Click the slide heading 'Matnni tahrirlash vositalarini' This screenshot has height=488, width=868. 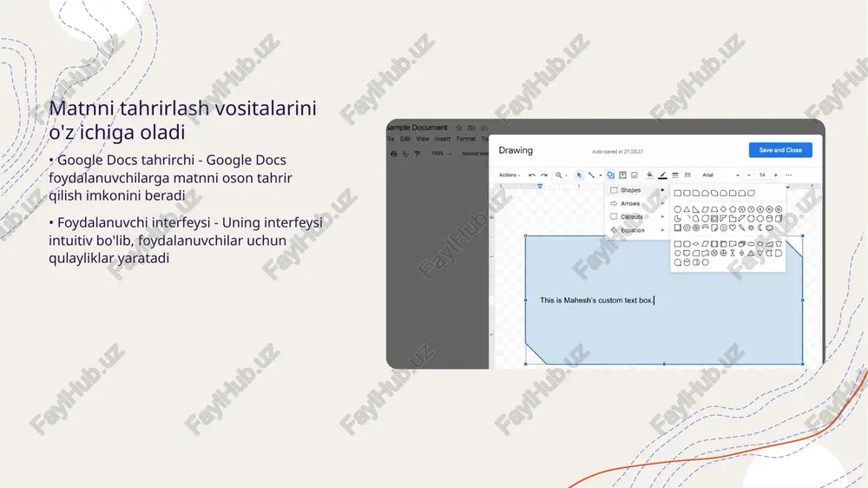(x=182, y=108)
